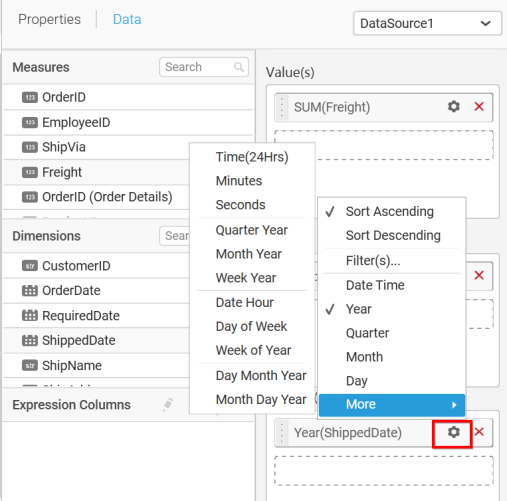The width and height of the screenshot is (507, 501).
Task: Switch to the Properties tab
Action: [x=49, y=19]
